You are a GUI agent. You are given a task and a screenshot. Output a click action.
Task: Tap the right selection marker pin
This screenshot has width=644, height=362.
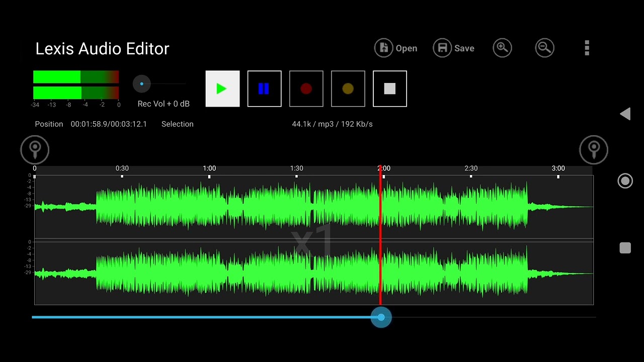coord(594,149)
